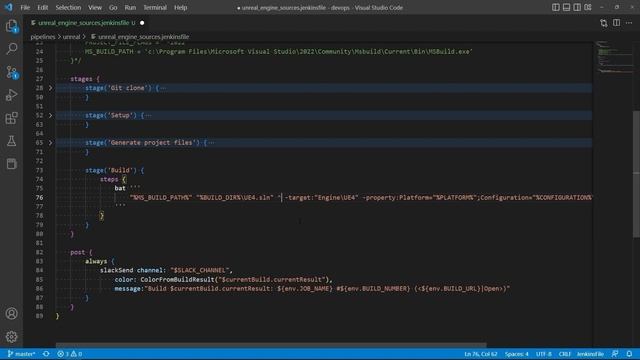Unfold ellipsis after stage('Git clone')
Viewport: 640px width, 360px height.
coord(163,88)
